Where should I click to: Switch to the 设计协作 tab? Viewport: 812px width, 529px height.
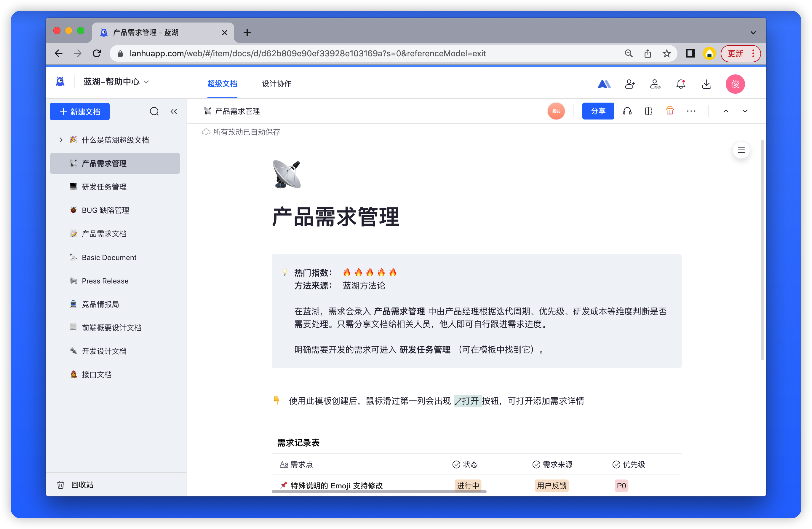[x=276, y=84]
